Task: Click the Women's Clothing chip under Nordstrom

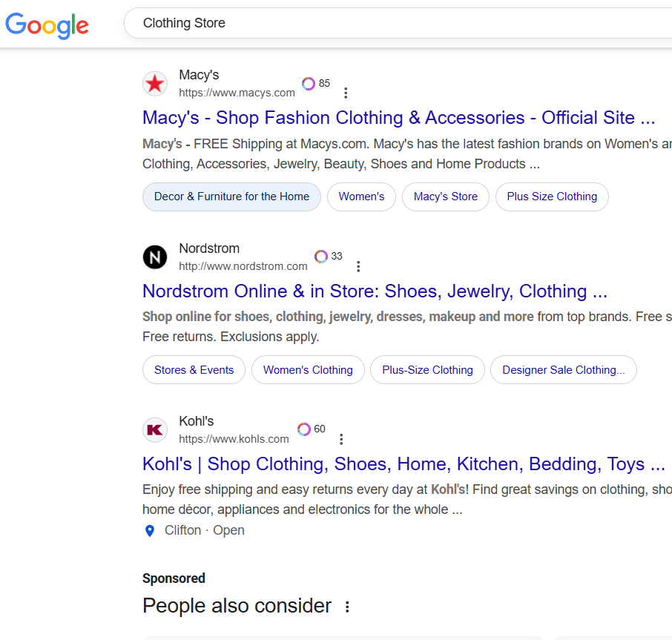Action: pyautogui.click(x=308, y=370)
